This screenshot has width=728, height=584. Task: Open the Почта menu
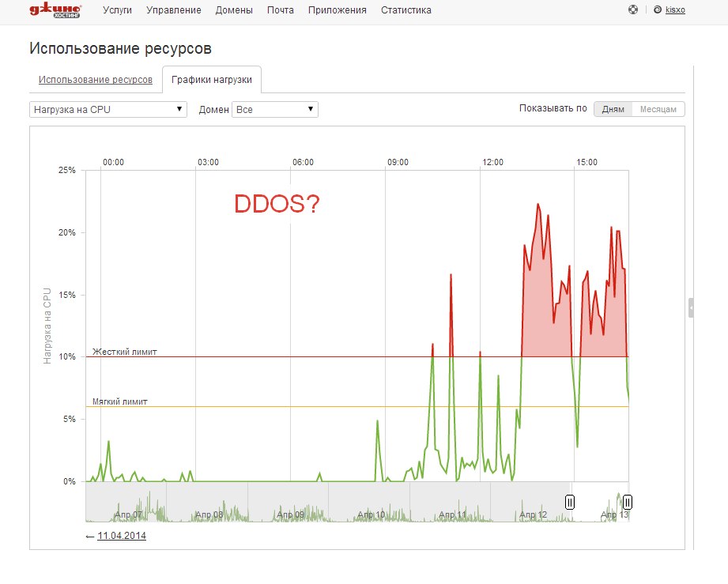(x=281, y=10)
